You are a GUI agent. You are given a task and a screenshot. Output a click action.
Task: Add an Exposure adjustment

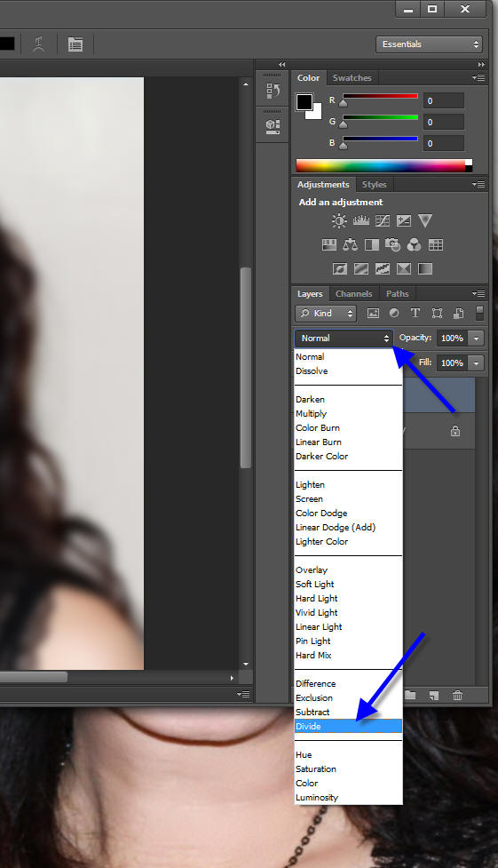click(x=404, y=221)
